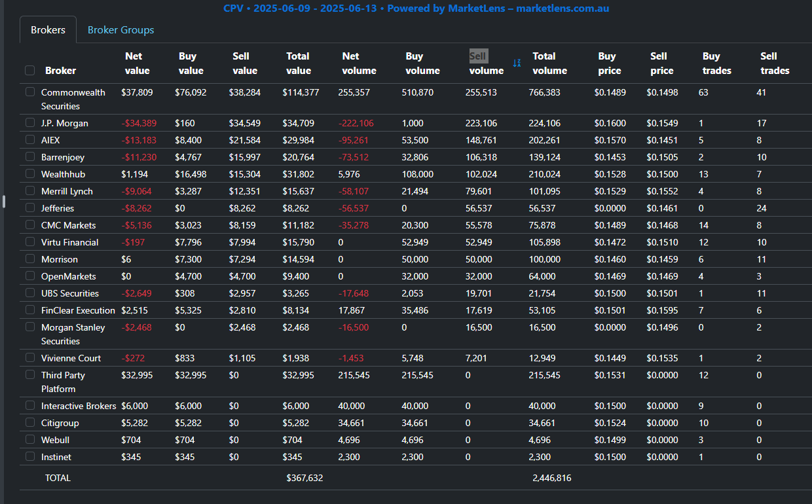Click the total volume 2,446,816

pos(552,478)
